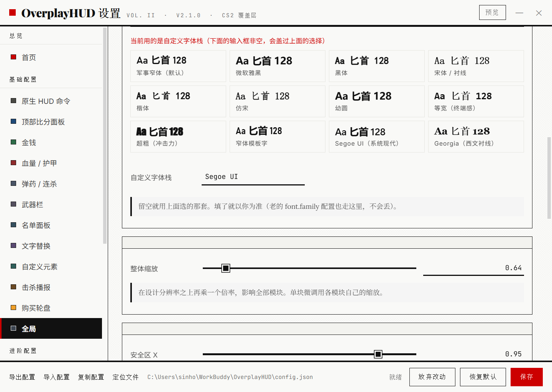552x392 pixels.
Task: Open 自定义元素 sidebar item
Action: [x=51, y=267]
